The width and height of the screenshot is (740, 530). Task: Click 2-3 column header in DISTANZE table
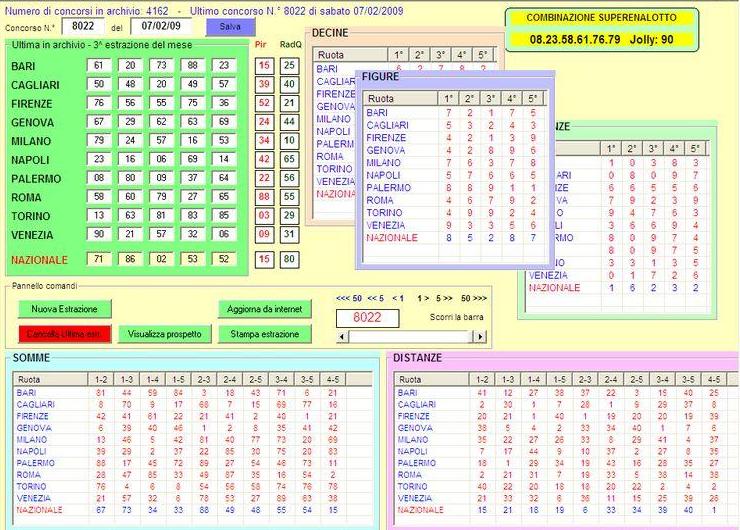(x=585, y=379)
